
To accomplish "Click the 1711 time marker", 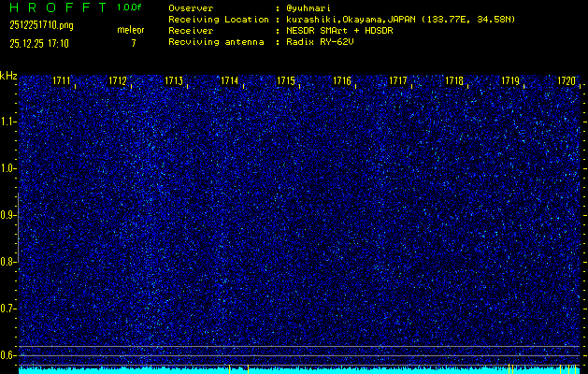I will coord(62,82).
